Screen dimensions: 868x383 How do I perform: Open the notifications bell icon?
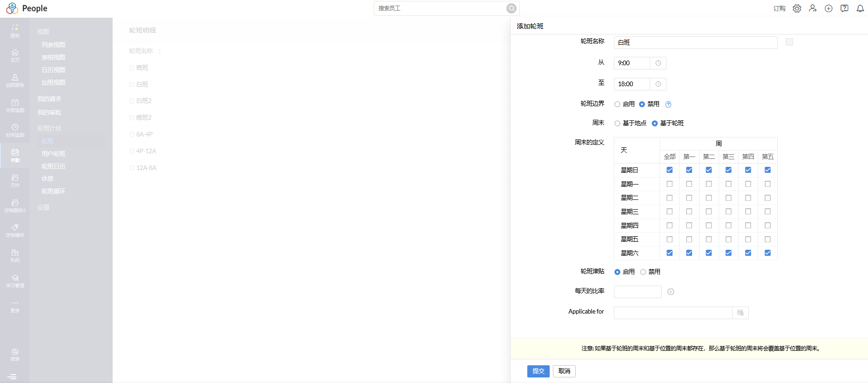coord(860,8)
